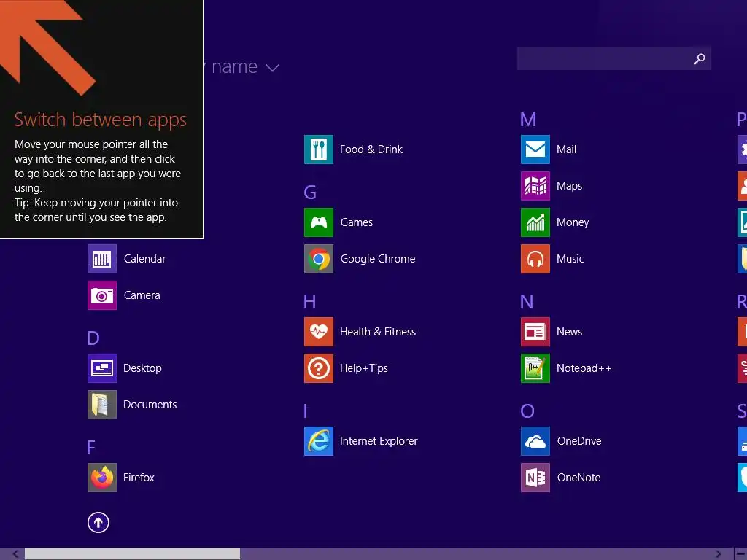Screen dimensions: 747x560
Task: Launch the Firefox icon
Action: pyautogui.click(x=102, y=478)
